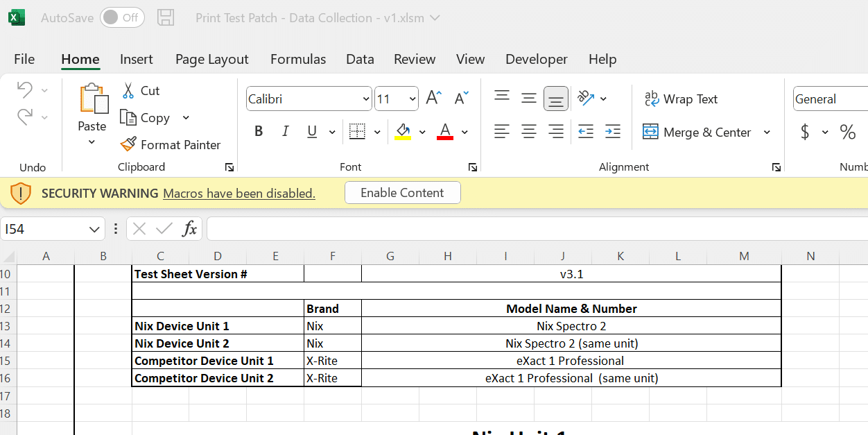Image resolution: width=868 pixels, height=435 pixels.
Task: Click the Calibri font name box
Action: point(309,99)
